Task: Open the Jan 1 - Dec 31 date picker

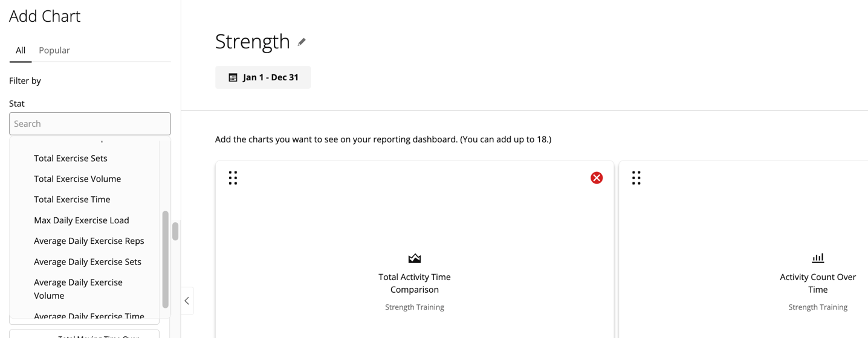Action: (263, 77)
